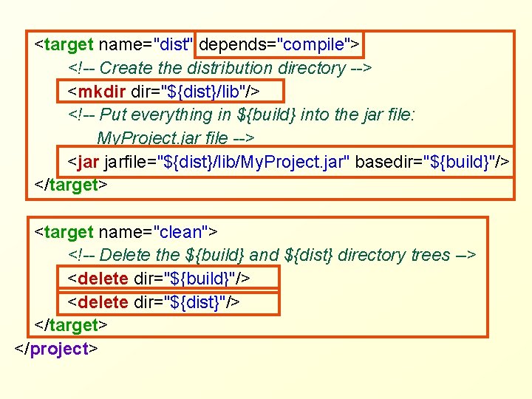Image resolution: width=532 pixels, height=399 pixels.
Task: Select comment 'Delete the ${build} and ${dist} directory trees'
Action: (x=272, y=255)
